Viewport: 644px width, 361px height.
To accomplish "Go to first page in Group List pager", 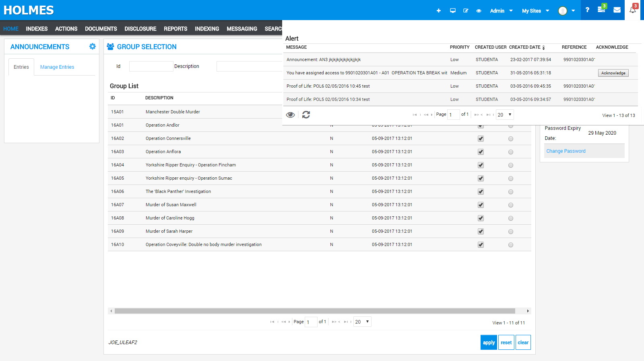I will coord(272,322).
